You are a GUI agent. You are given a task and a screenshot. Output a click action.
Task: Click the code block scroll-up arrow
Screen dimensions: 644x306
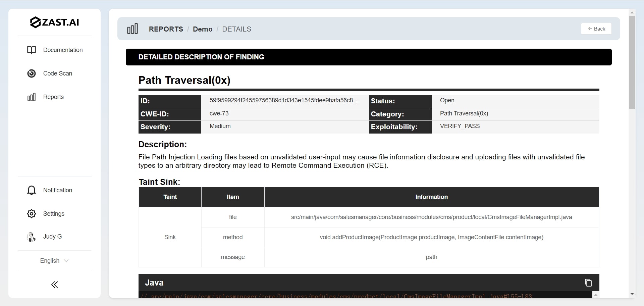pyautogui.click(x=596, y=295)
